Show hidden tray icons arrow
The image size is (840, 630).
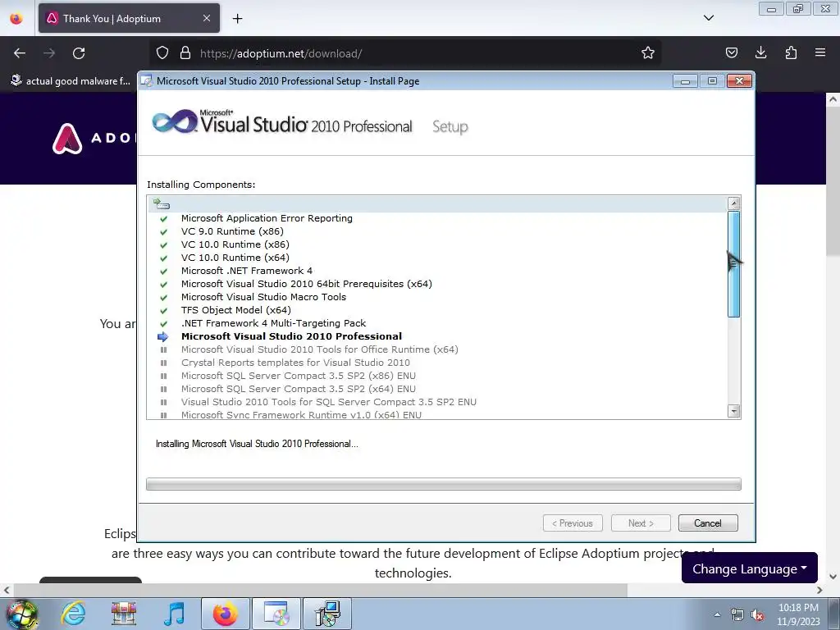pyautogui.click(x=717, y=614)
